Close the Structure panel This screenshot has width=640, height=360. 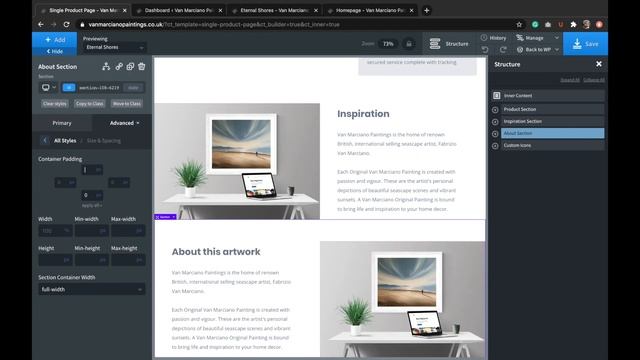pyautogui.click(x=599, y=64)
